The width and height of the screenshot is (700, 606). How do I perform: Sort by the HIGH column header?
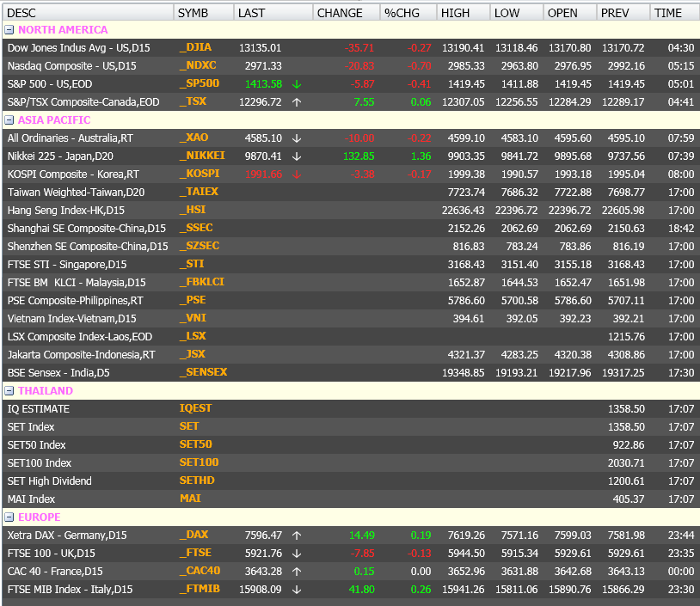(x=464, y=13)
